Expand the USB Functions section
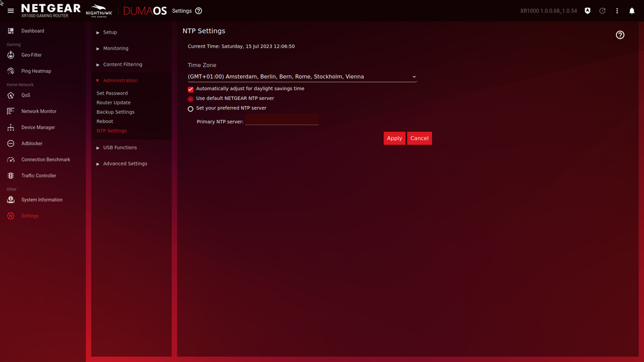This screenshot has width=644, height=362. point(119,148)
